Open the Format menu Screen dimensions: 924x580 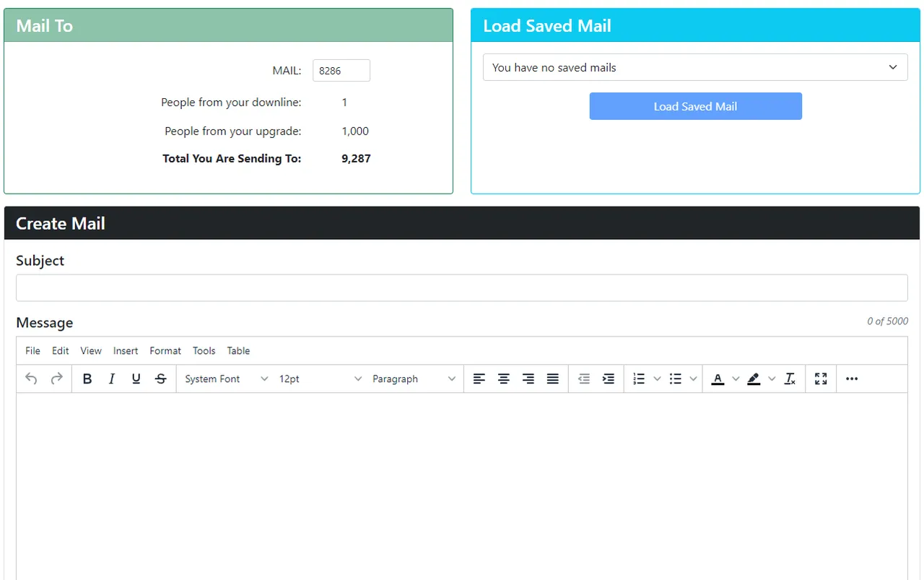(x=165, y=350)
